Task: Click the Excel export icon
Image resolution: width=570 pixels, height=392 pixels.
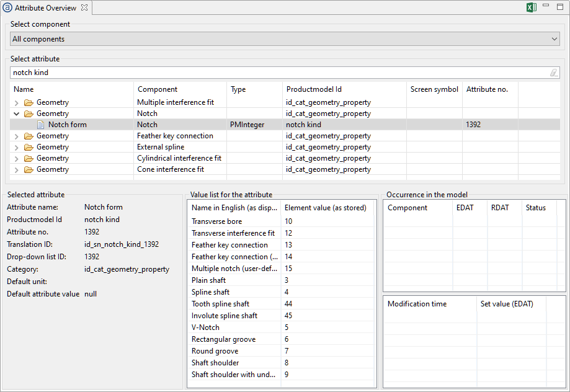Action: coord(531,7)
